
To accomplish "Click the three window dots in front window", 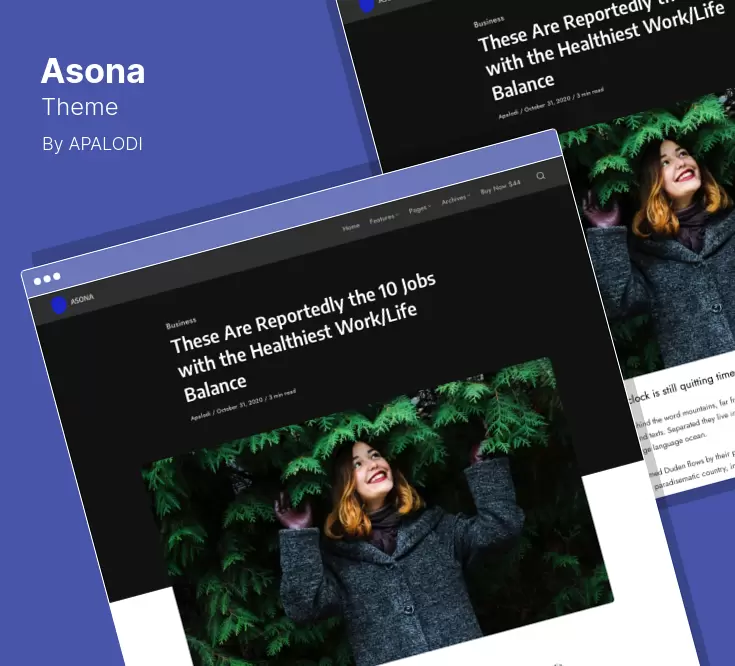I will pyautogui.click(x=47, y=279).
